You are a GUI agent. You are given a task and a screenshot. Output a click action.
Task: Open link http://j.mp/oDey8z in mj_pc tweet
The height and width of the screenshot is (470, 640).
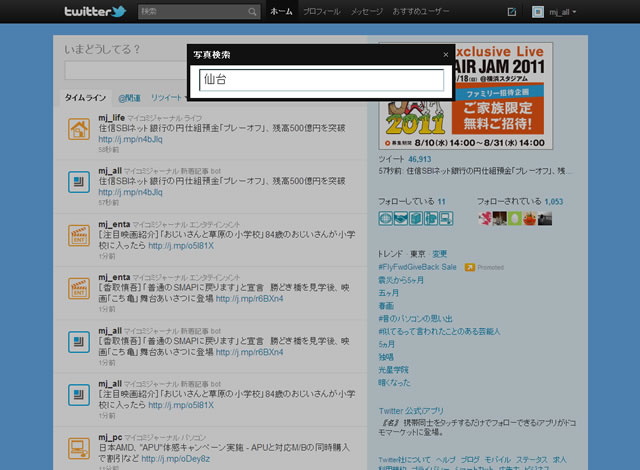point(176,459)
